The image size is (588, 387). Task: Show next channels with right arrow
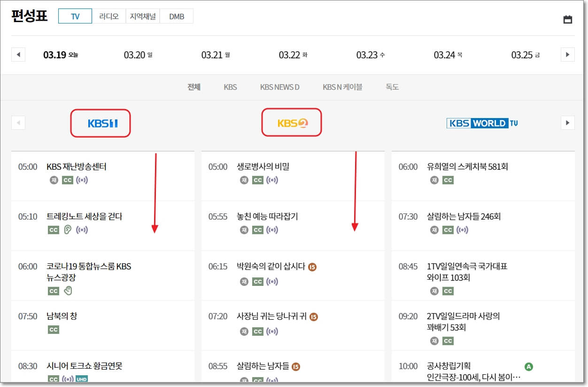pos(567,123)
